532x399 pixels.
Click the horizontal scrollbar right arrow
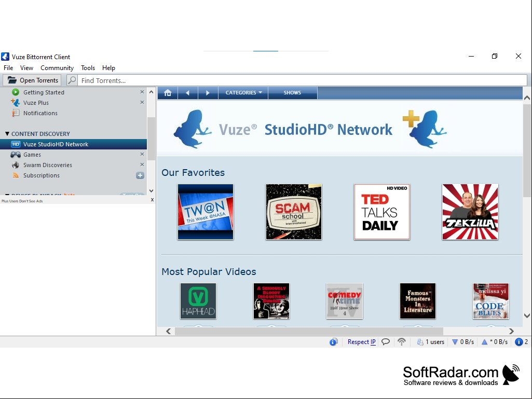tap(511, 331)
